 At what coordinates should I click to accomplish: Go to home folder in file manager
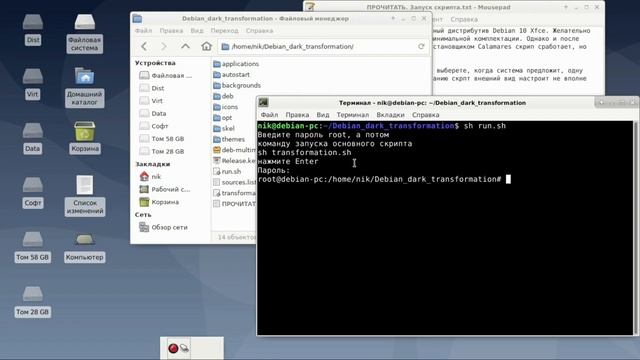coord(207,47)
